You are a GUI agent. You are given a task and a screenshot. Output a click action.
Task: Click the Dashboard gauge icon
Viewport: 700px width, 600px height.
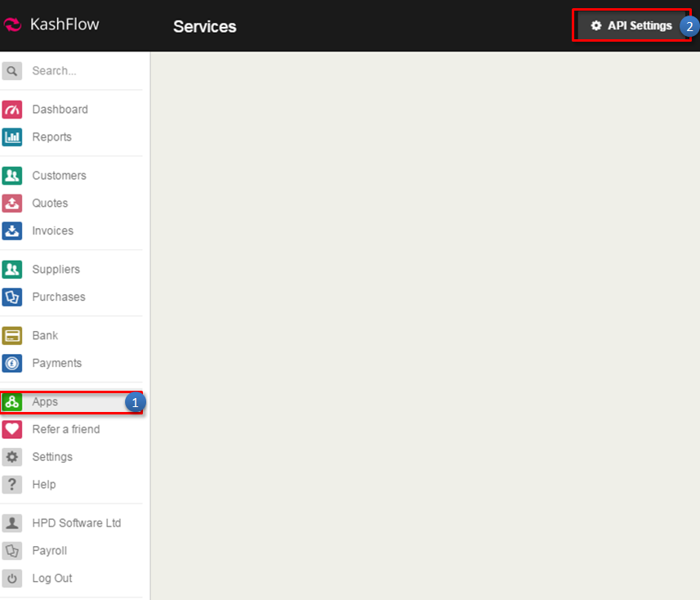[x=12, y=110]
